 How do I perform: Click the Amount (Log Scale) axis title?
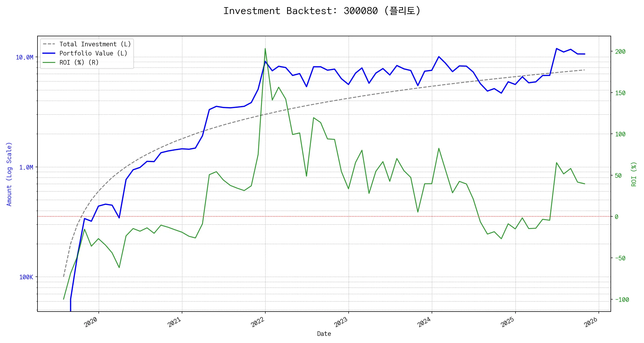(9, 174)
